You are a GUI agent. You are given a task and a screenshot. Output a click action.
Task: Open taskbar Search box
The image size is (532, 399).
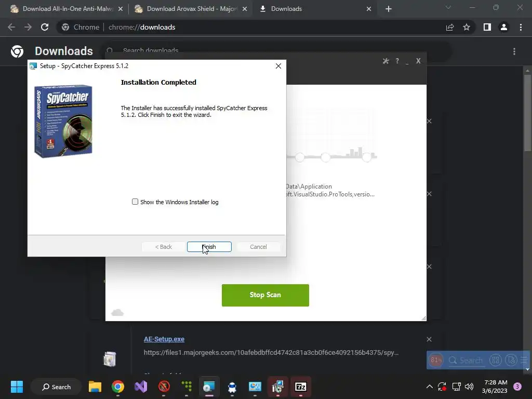(56, 387)
